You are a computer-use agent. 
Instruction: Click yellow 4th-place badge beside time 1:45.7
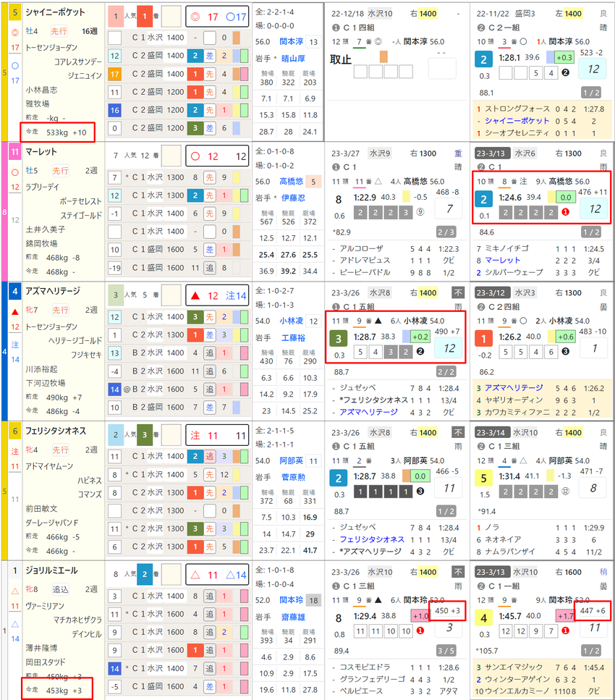[x=484, y=618]
